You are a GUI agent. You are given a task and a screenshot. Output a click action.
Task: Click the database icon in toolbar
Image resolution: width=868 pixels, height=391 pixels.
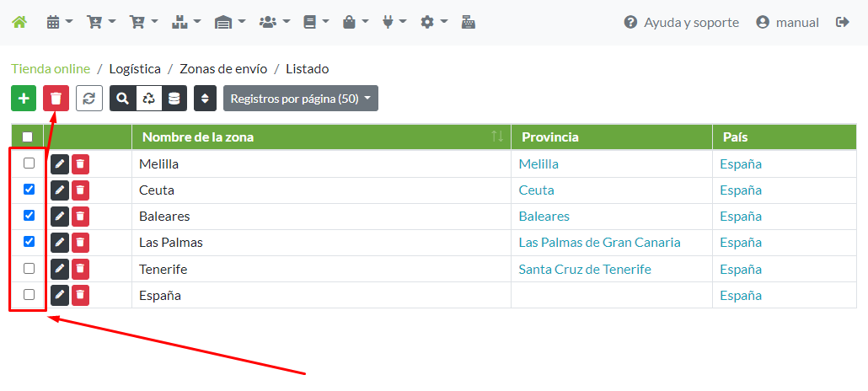[174, 99]
